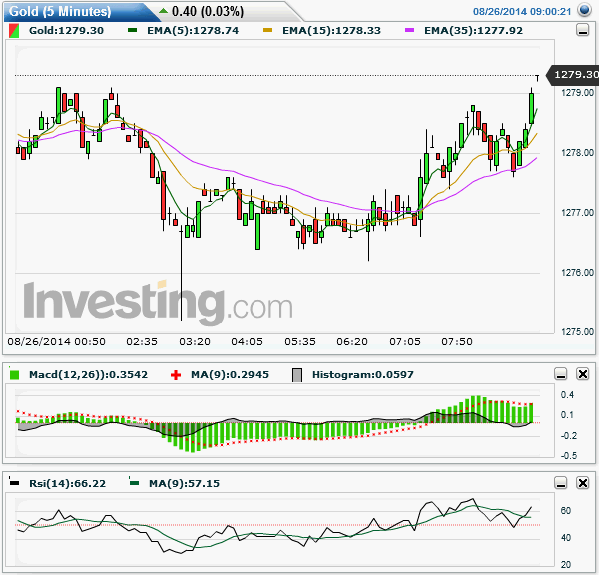
Task: Minimize the Macd indicator panel
Action: pos(560,374)
